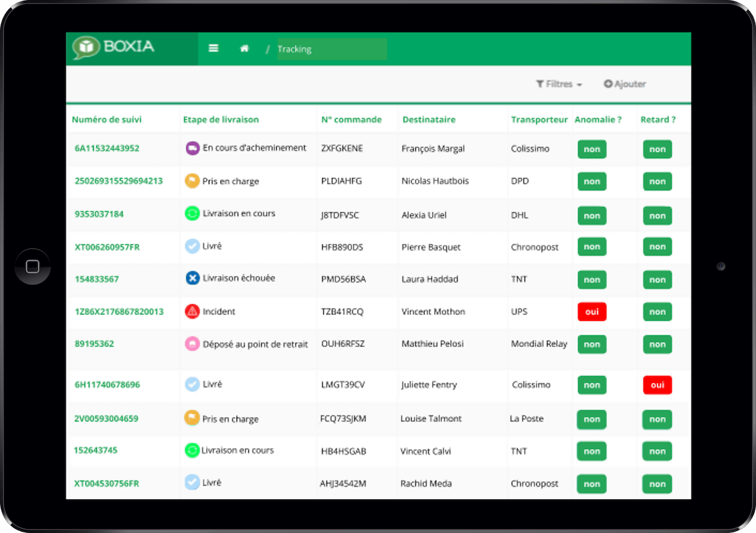Click the red warning icon for 'Incident'
The width and height of the screenshot is (756, 533).
click(192, 311)
